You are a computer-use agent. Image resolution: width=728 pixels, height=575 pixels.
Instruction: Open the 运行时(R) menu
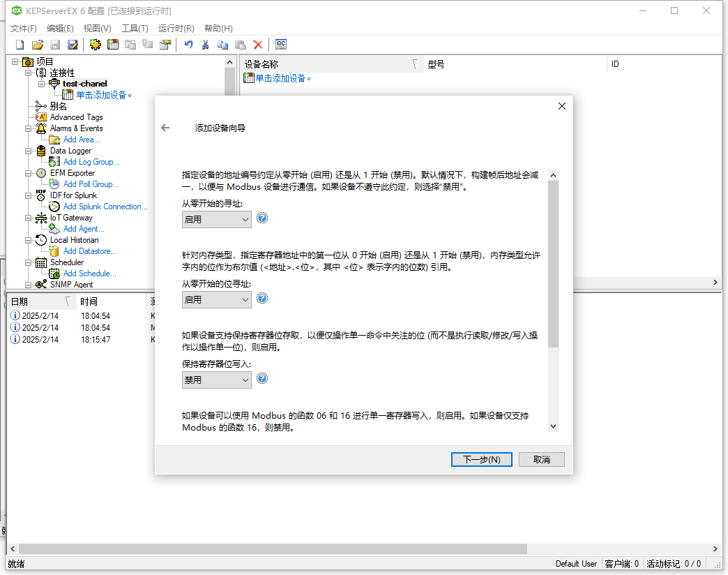[176, 29]
